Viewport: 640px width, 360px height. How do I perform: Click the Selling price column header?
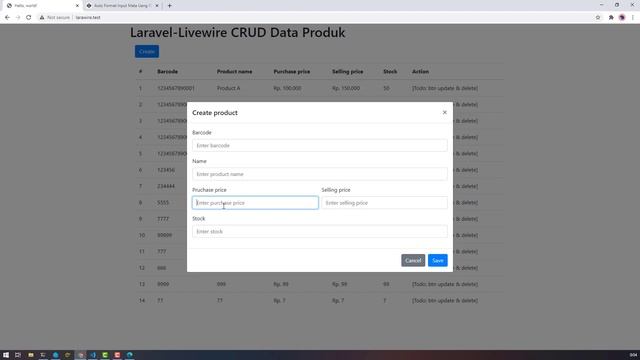347,71
